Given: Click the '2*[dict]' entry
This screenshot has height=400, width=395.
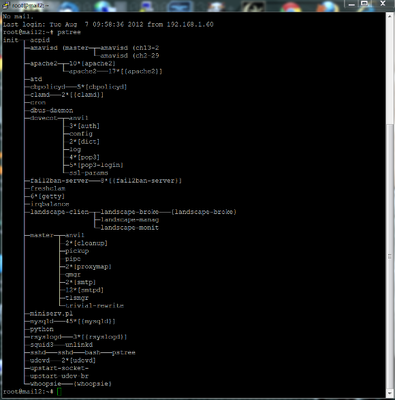Looking at the screenshot, I should pos(85,141).
